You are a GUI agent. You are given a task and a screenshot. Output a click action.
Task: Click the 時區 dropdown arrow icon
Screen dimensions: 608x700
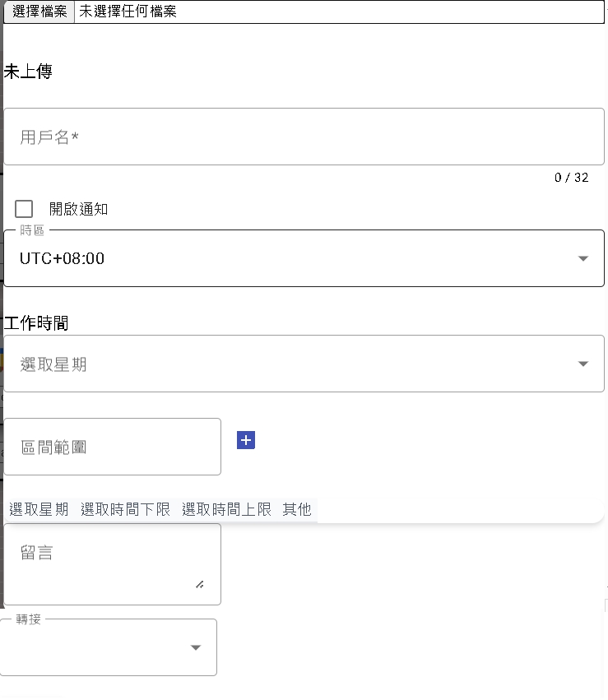[x=583, y=258]
